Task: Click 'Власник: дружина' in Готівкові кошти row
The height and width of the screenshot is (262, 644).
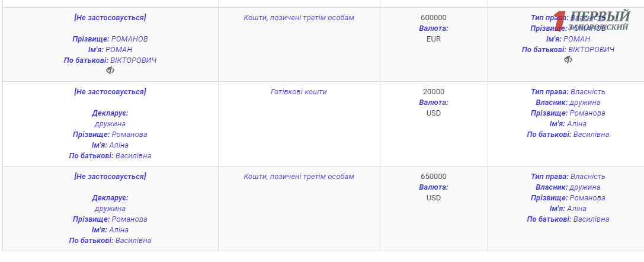Action: pos(568,103)
